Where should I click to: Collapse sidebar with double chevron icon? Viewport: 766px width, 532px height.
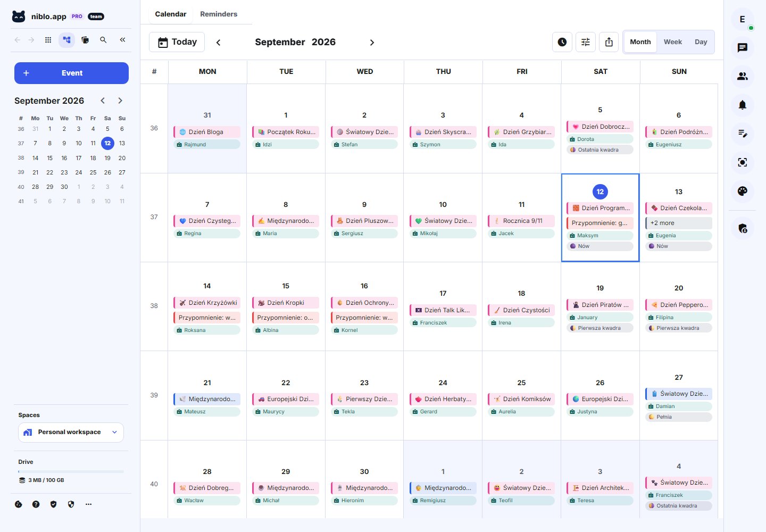[x=122, y=40]
